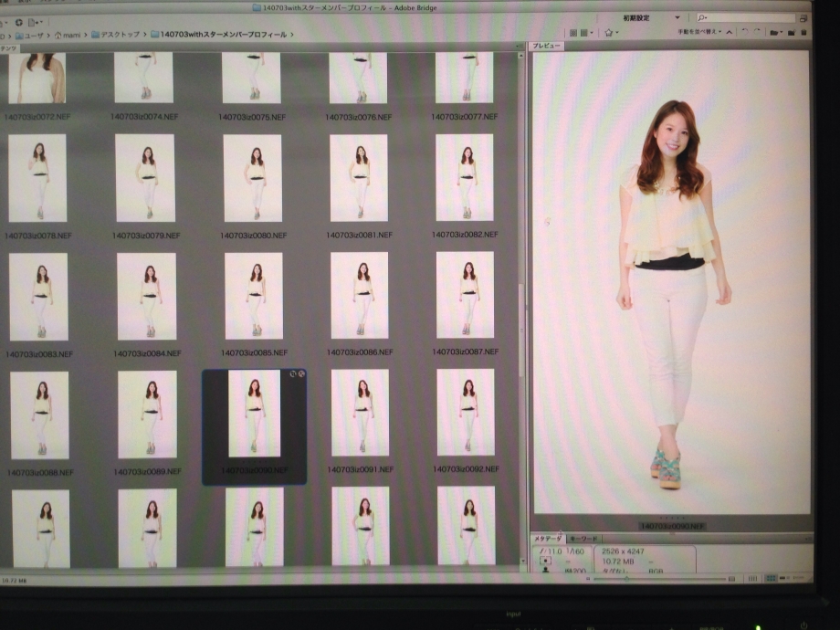Click the mami home breadcrumb
Viewport: 840px width, 630px height.
tap(68, 36)
